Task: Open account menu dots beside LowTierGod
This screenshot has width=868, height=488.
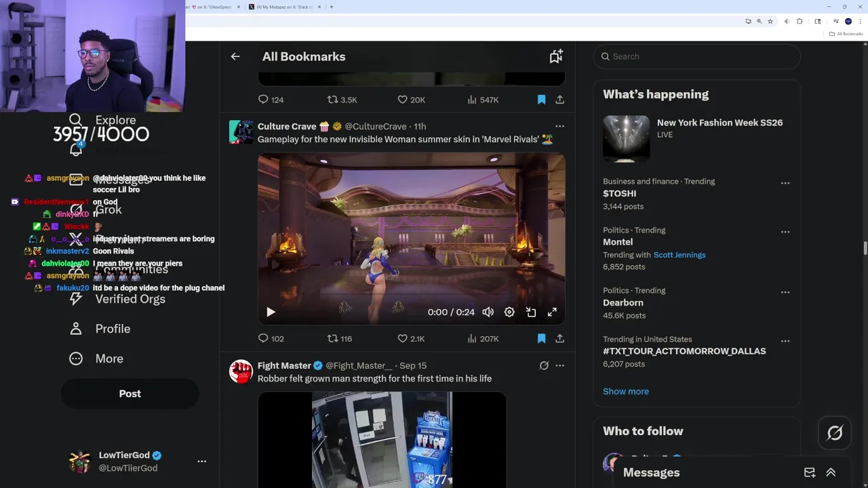Action: (x=201, y=462)
